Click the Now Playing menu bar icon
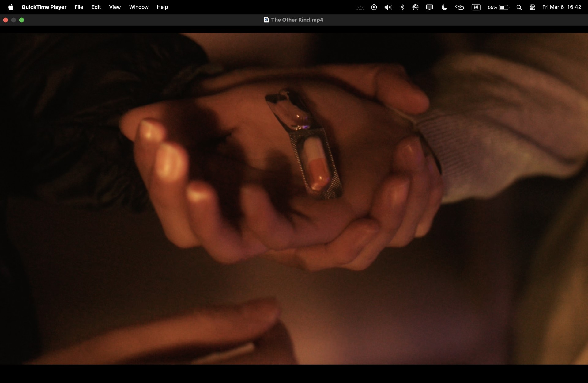The height and width of the screenshot is (383, 588). (374, 7)
